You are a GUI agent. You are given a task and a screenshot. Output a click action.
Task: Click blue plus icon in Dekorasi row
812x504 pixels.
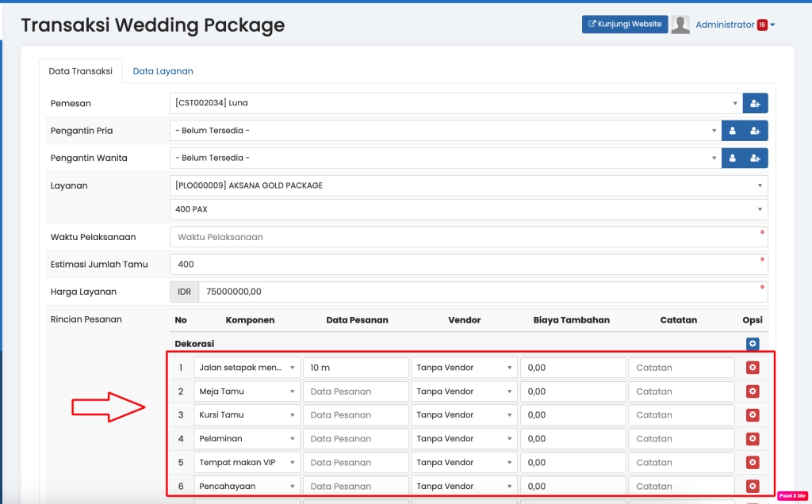[x=753, y=344]
